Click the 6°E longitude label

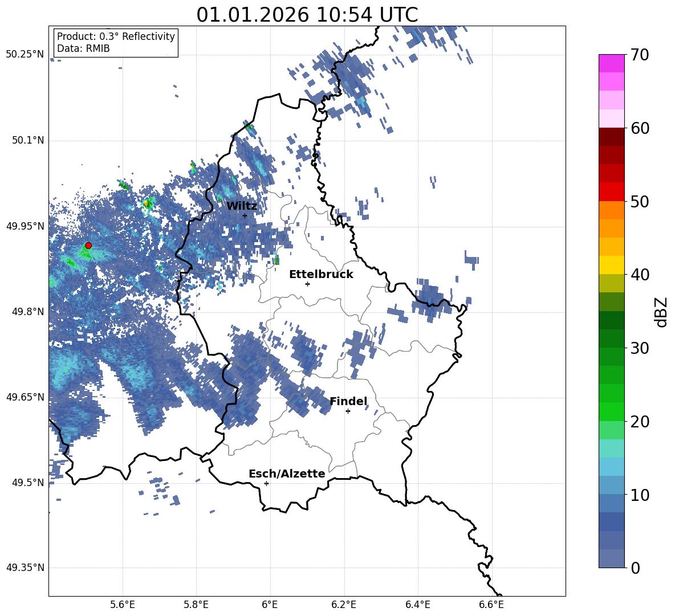(x=270, y=605)
